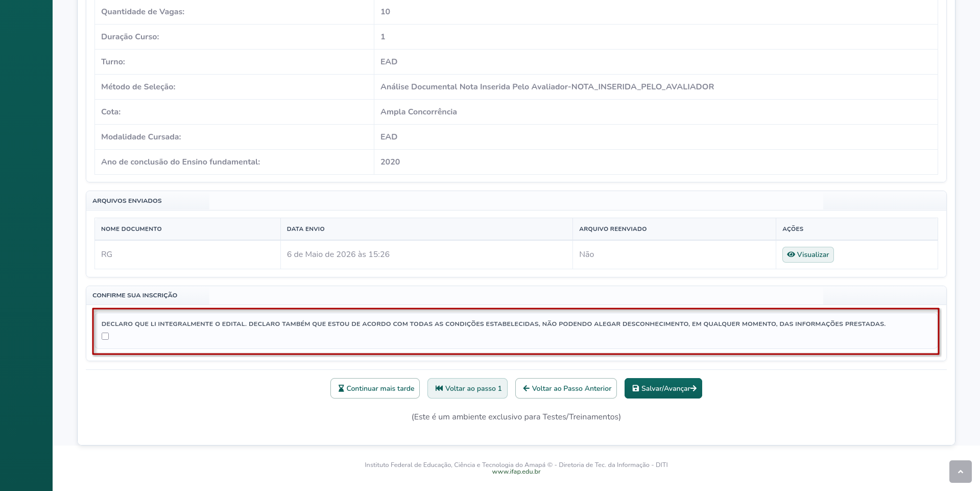This screenshot has width=980, height=491.
Task: Click the Análise Documental selection method value
Action: (547, 87)
